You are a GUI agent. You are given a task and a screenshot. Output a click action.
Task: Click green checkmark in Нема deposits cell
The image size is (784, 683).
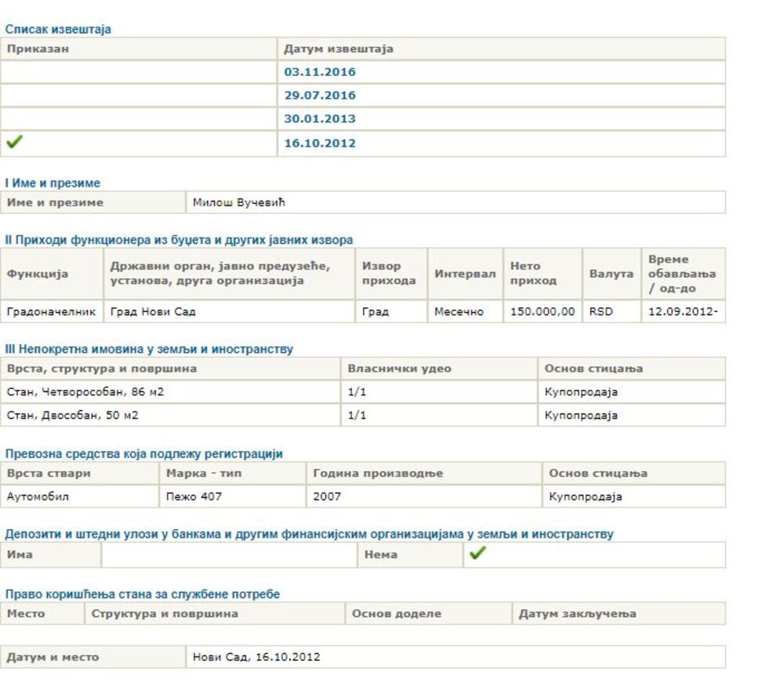(474, 554)
